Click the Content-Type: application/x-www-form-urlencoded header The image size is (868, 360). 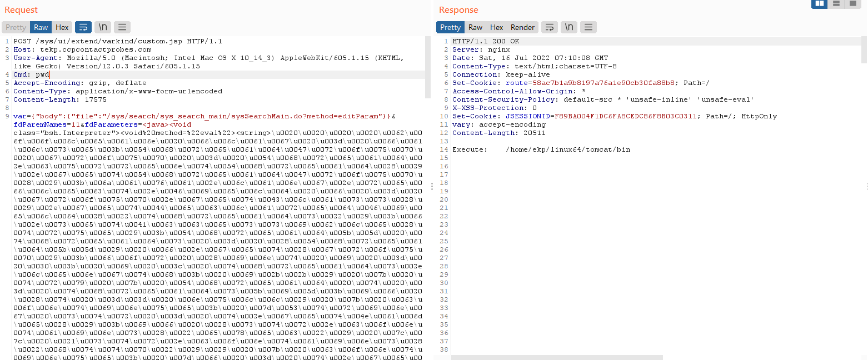[118, 91]
